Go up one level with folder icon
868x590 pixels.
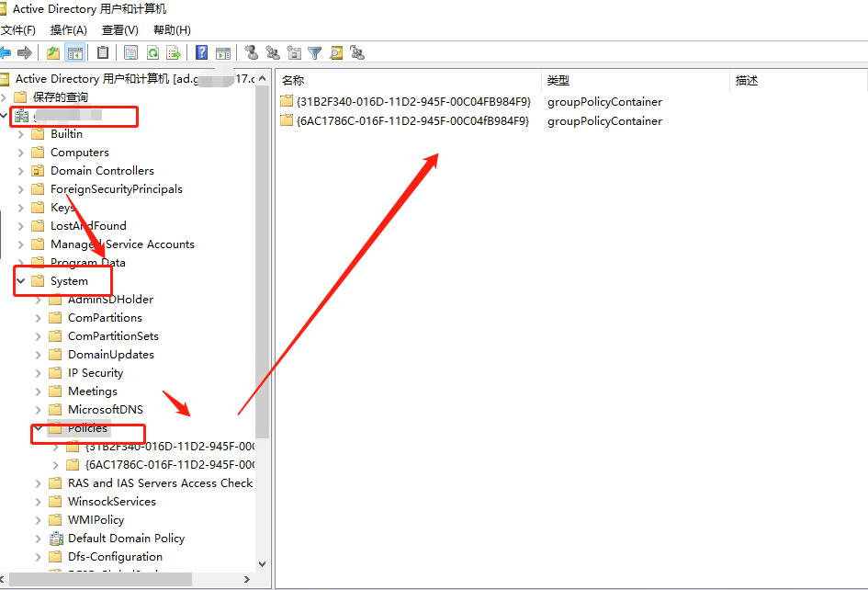click(53, 53)
